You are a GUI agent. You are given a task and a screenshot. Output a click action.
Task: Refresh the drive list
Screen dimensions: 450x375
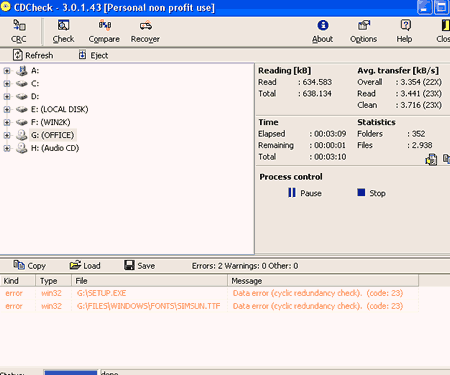tap(33, 55)
